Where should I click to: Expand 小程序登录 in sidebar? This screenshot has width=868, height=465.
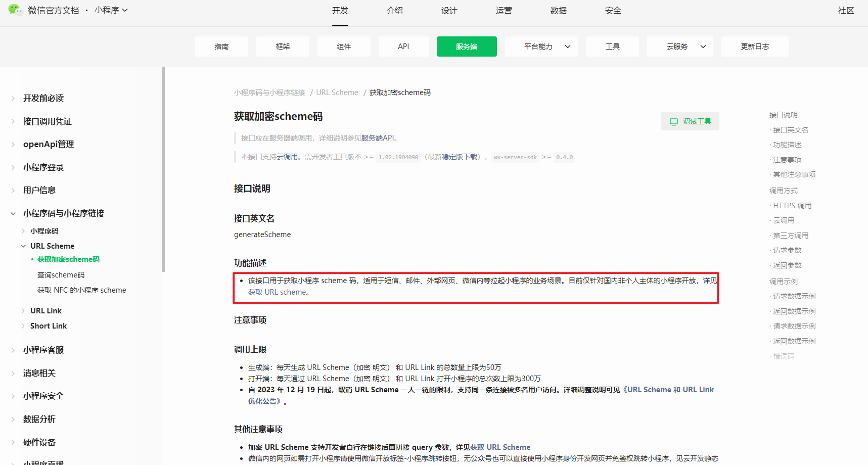tap(43, 167)
